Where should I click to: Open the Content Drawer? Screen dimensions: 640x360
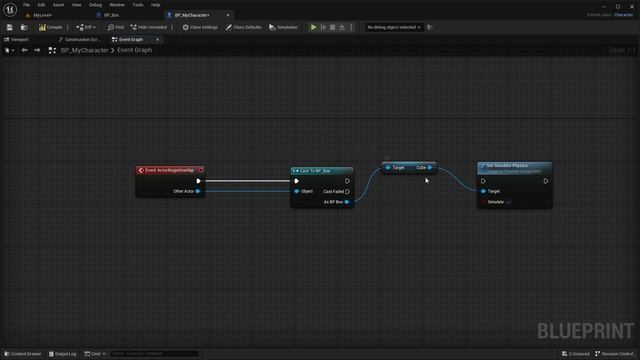tap(23, 354)
